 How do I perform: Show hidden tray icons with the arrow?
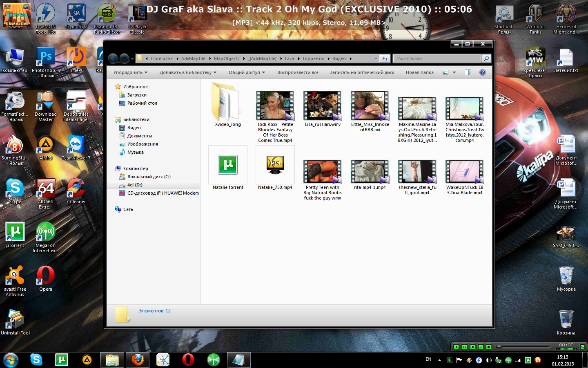click(439, 360)
